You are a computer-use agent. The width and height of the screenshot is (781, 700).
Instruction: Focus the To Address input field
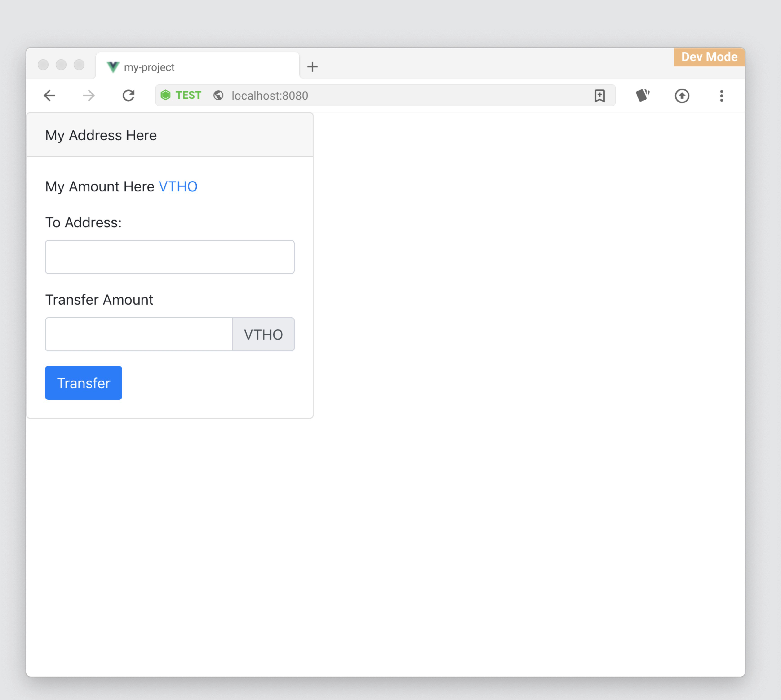pyautogui.click(x=170, y=257)
